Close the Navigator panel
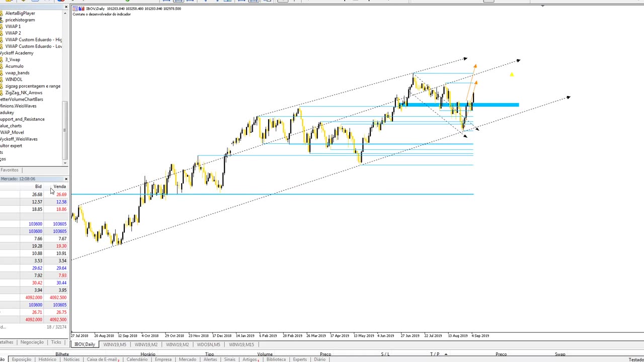This screenshot has height=362, width=644. click(65, 8)
